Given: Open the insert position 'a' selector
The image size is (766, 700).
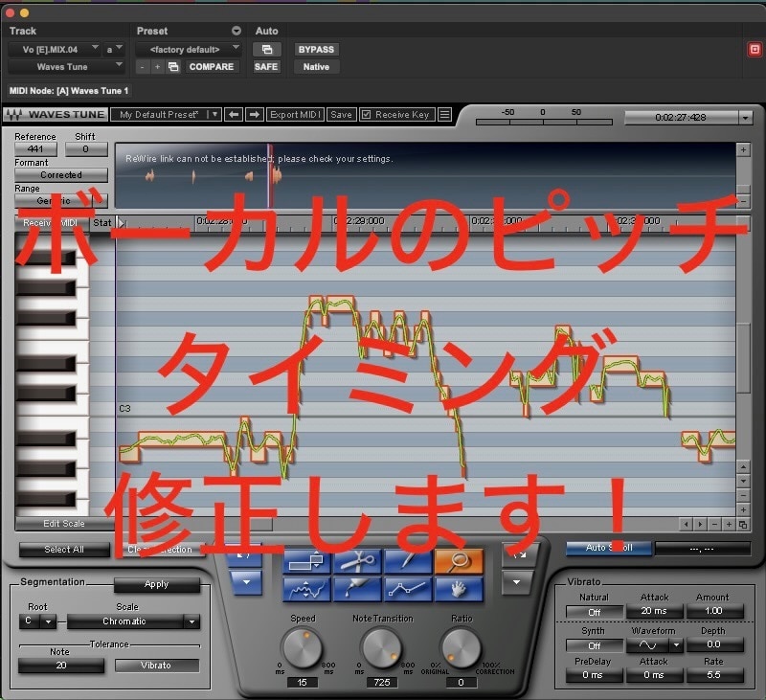Looking at the screenshot, I should 114,50.
